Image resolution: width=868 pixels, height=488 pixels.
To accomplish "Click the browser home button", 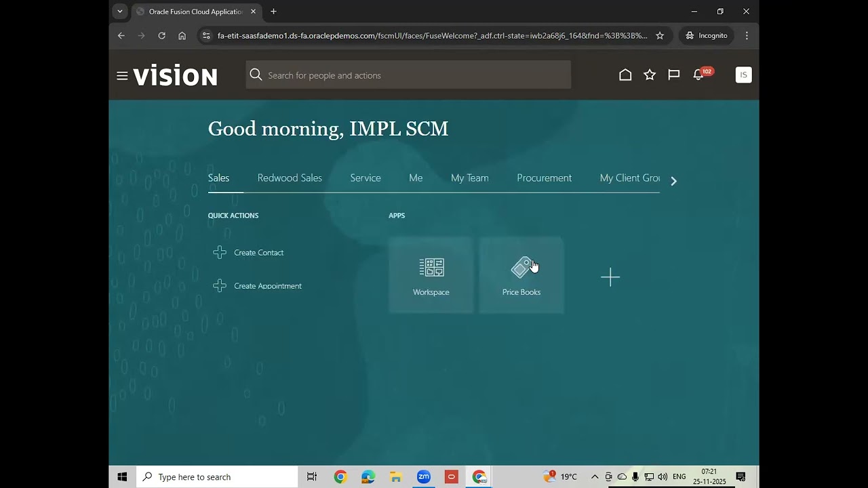I will [x=182, y=36].
